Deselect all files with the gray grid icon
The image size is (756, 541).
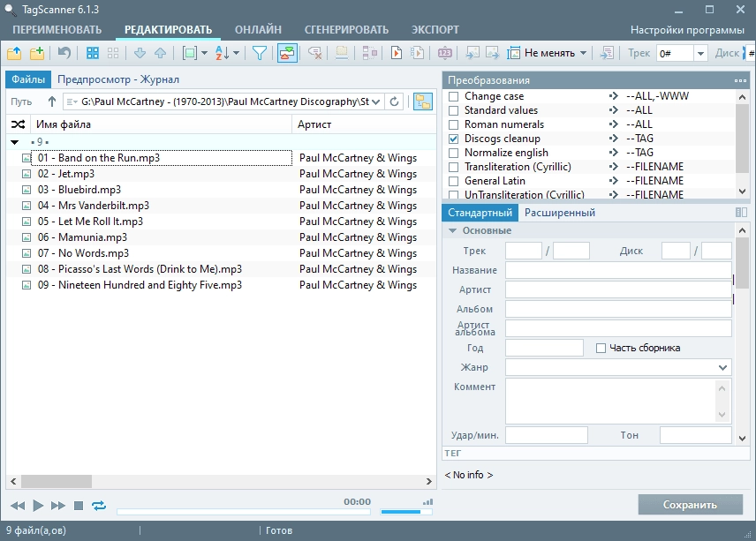point(113,53)
